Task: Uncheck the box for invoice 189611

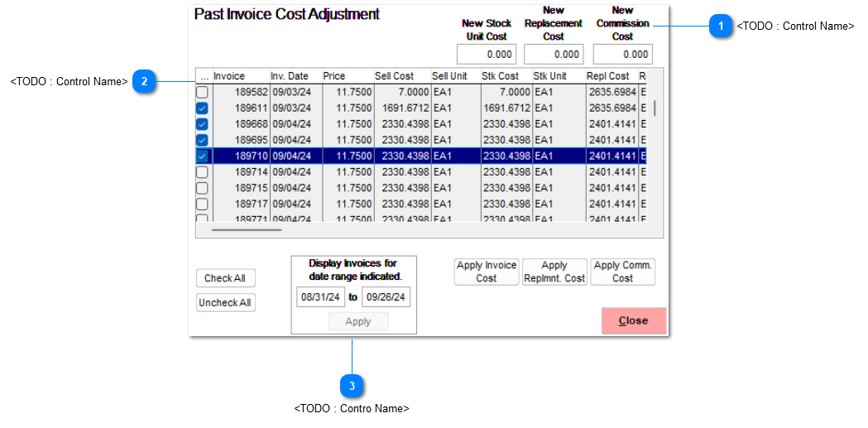Action: tap(203, 108)
